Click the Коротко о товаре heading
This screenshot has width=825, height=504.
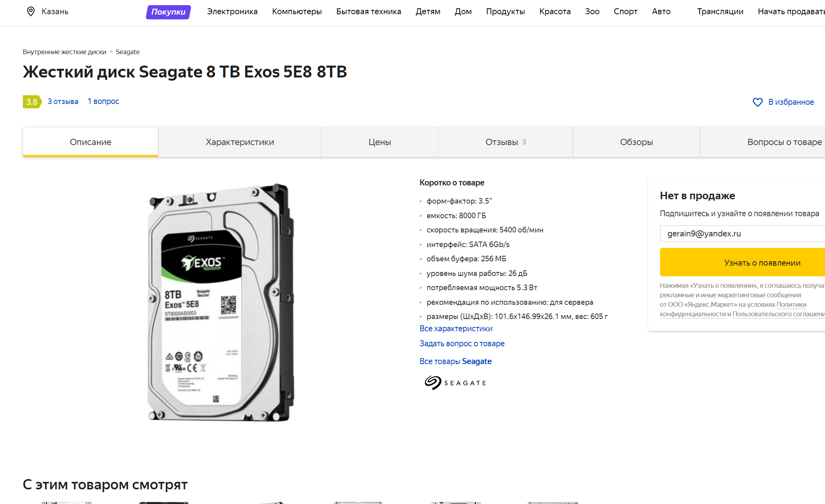click(452, 183)
